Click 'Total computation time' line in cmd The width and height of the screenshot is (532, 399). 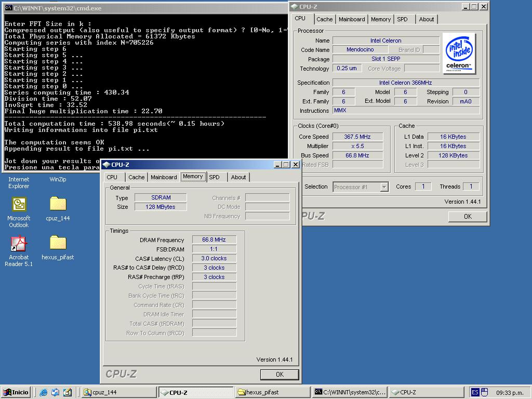(x=114, y=124)
